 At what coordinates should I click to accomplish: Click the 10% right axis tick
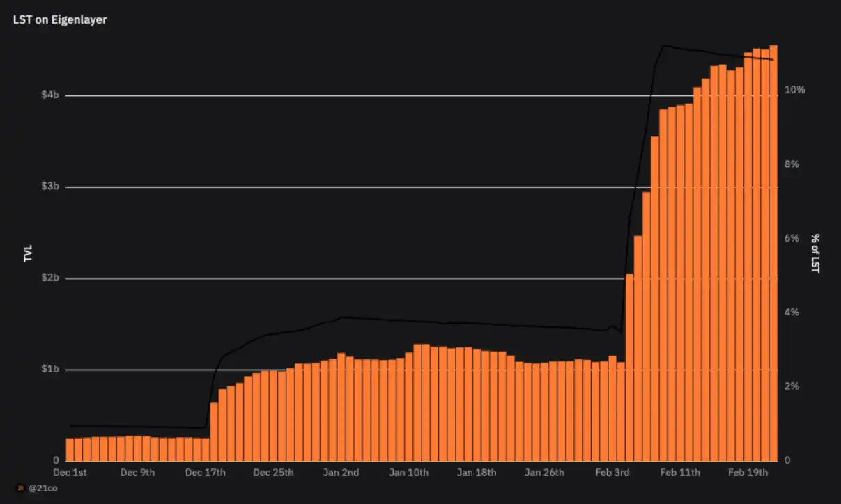[x=794, y=90]
